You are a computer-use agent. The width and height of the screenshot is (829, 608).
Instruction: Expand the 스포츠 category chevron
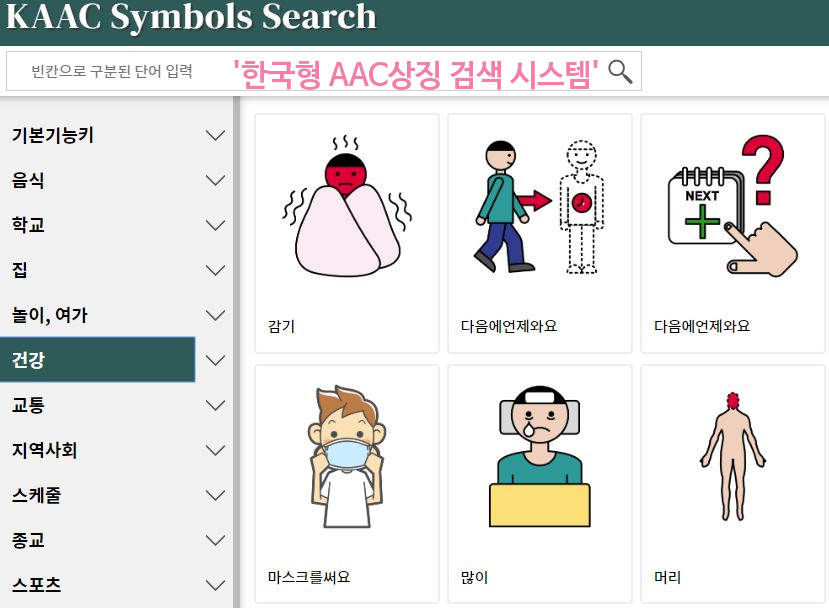(215, 585)
